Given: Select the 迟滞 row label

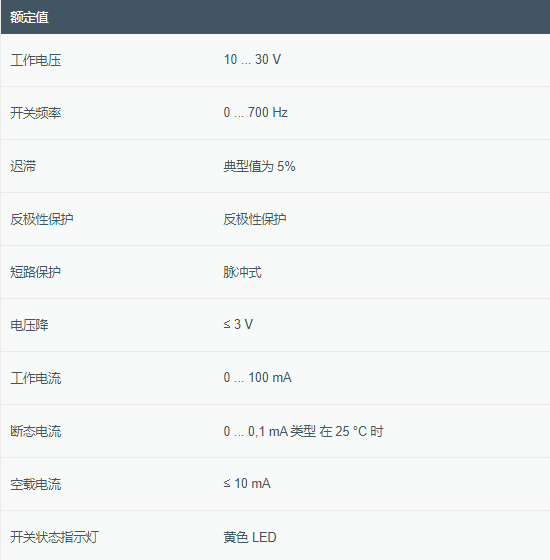Looking at the screenshot, I should (x=23, y=166).
